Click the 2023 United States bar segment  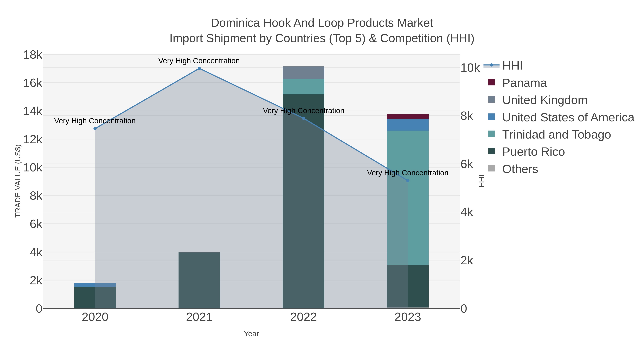point(408,125)
